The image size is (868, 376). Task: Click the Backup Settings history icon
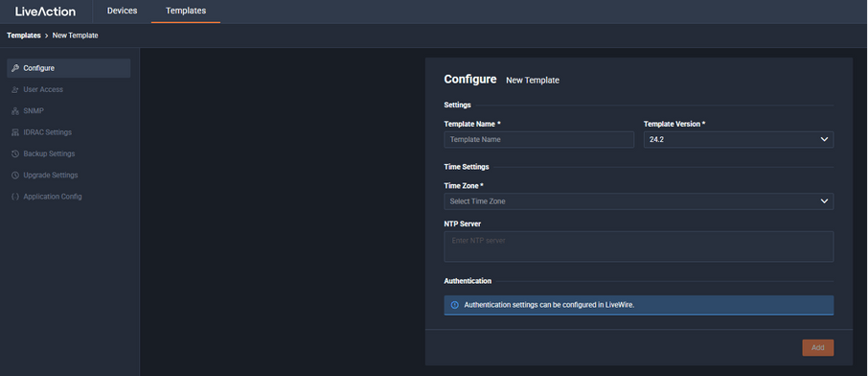click(15, 153)
